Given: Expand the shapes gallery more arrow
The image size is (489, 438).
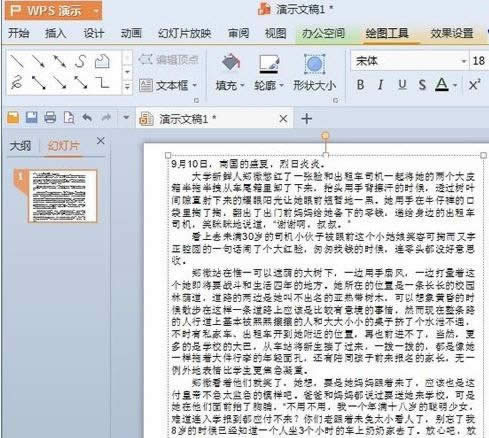Looking at the screenshot, I should (127, 87).
